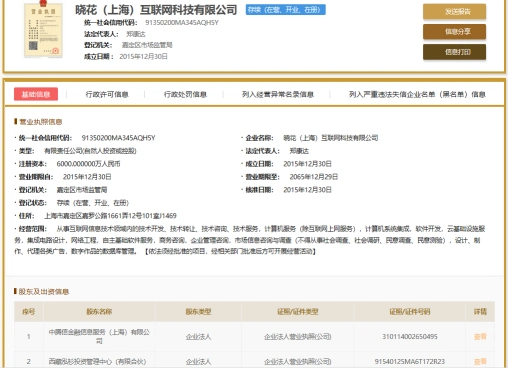Image resolution: width=508 pixels, height=369 pixels.
Task: Click the registered capital 6000.000000万人民币
Action: pyautogui.click(x=88, y=164)
